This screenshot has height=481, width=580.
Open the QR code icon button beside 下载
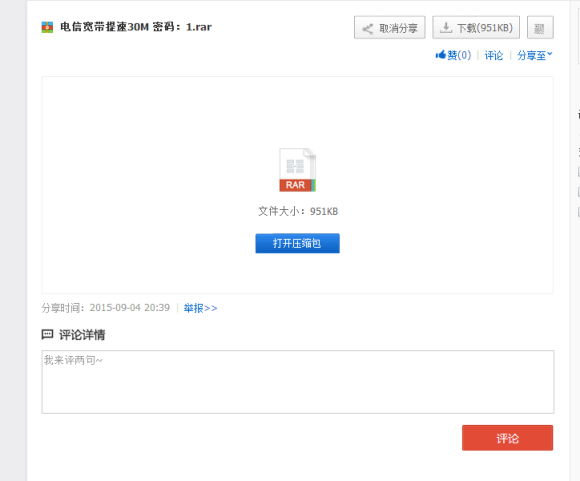(x=540, y=27)
